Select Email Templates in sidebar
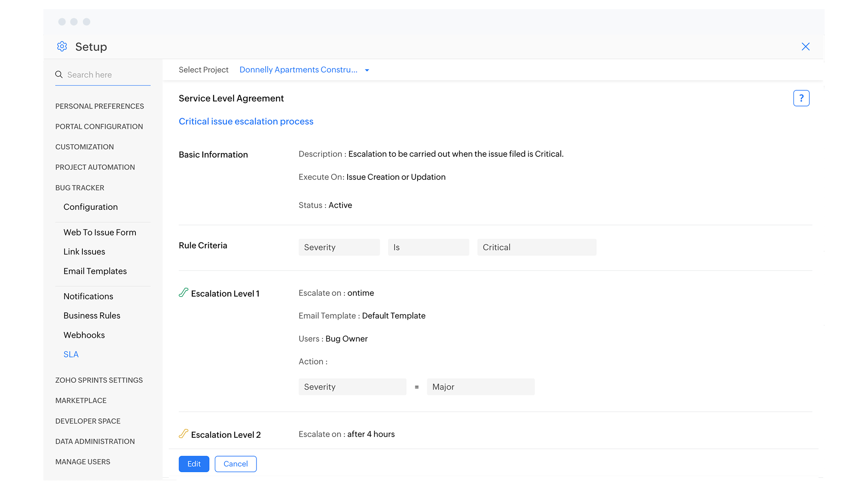Viewport: 868px width, 490px height. [95, 271]
